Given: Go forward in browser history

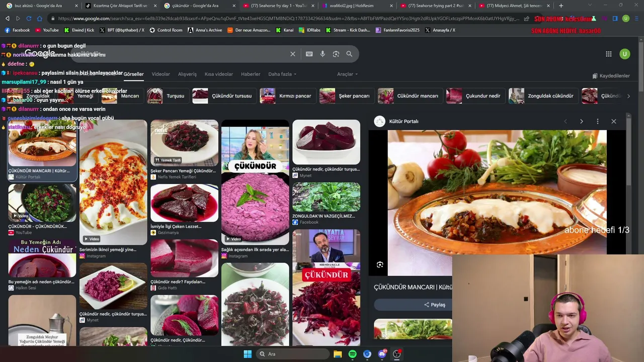Looking at the screenshot, I should (18, 19).
